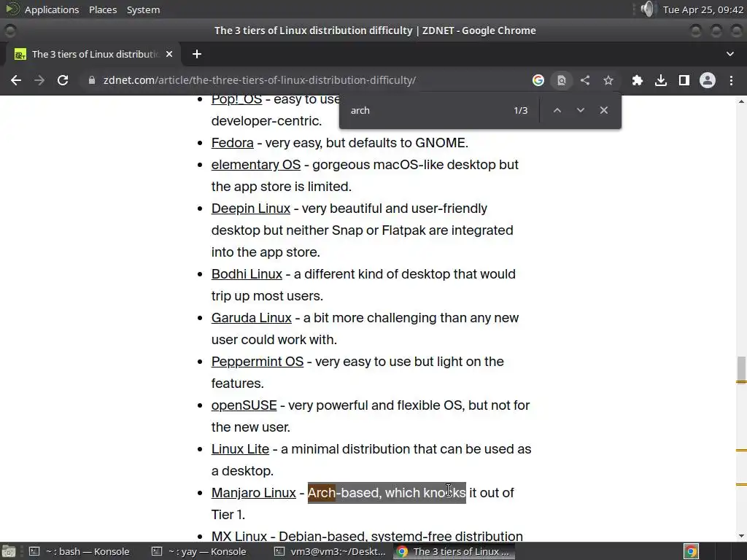Click the forward navigation arrow
747x560 pixels.
click(39, 80)
